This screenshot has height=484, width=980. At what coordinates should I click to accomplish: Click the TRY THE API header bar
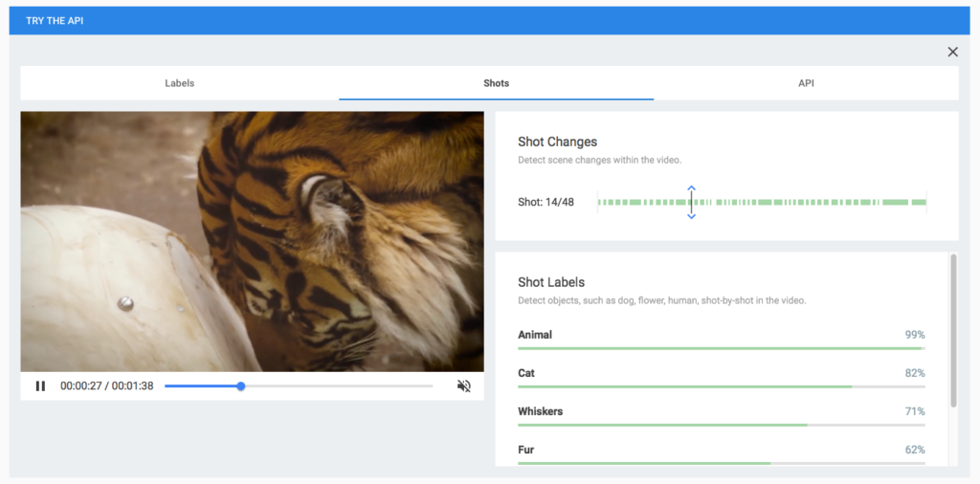[x=490, y=20]
